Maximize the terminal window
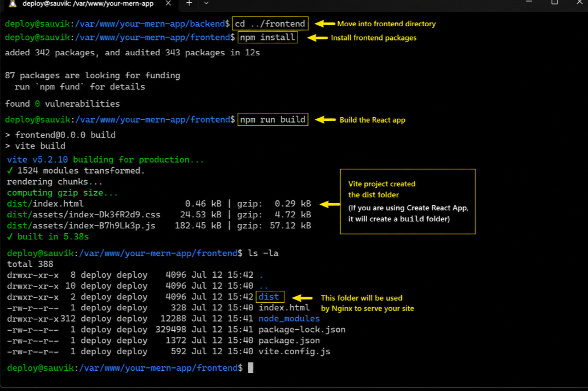 tap(555, 2)
